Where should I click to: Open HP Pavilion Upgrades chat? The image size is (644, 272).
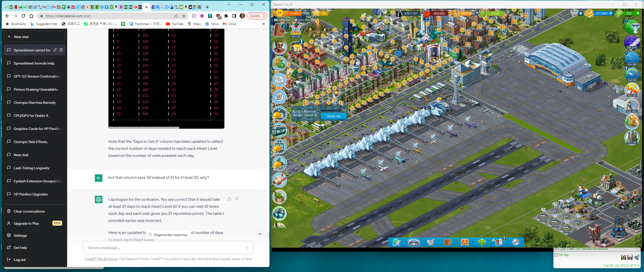point(34,194)
